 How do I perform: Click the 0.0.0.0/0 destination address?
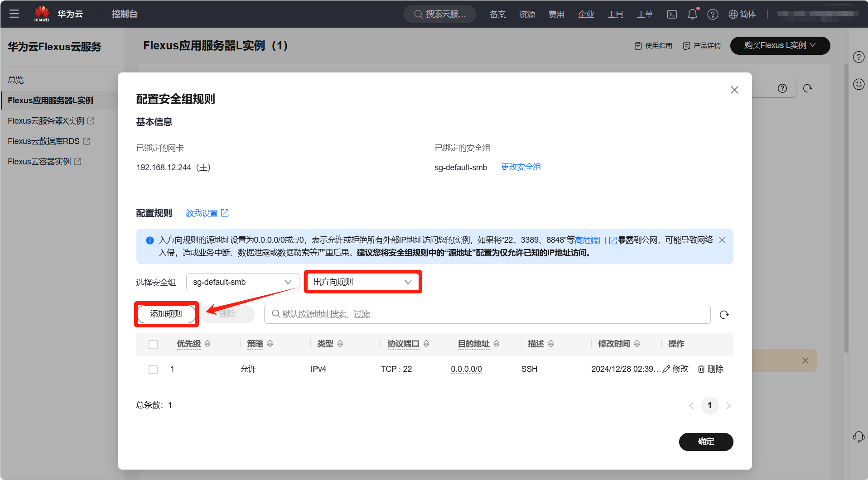(466, 369)
